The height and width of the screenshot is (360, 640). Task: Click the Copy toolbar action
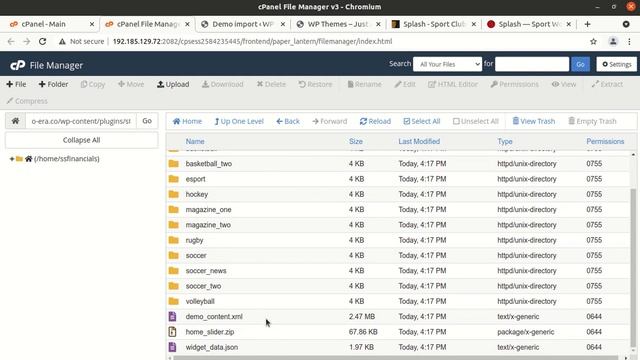[93, 84]
